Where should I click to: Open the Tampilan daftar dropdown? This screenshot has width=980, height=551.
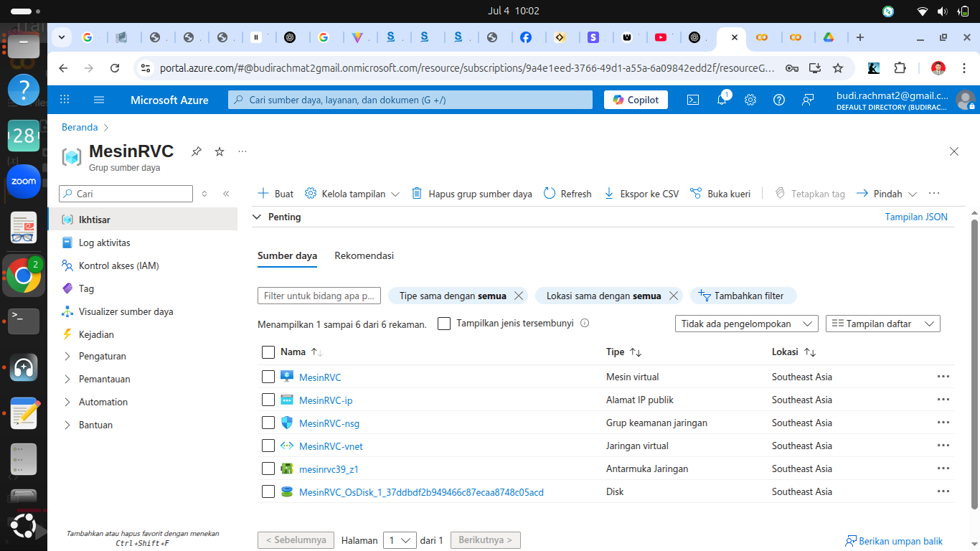click(x=882, y=324)
